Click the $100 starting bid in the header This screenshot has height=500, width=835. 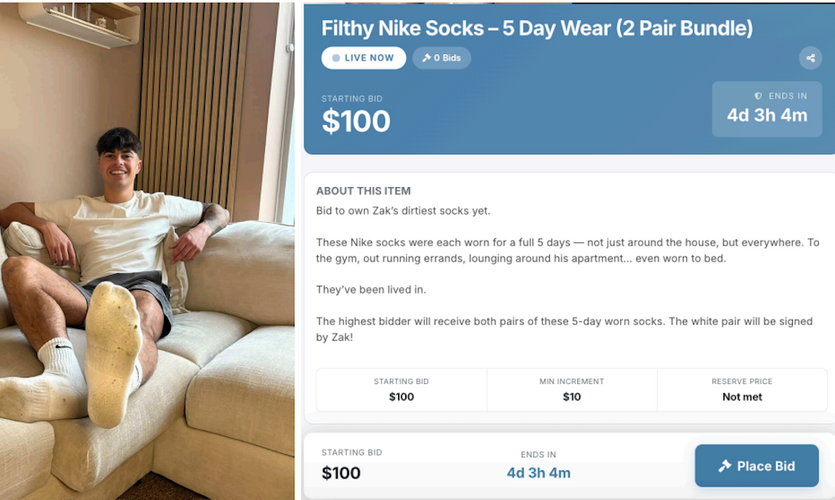click(356, 121)
